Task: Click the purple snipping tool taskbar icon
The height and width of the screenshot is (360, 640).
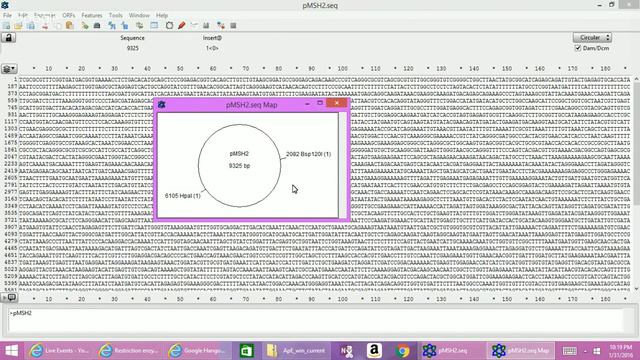Action: pos(347,351)
